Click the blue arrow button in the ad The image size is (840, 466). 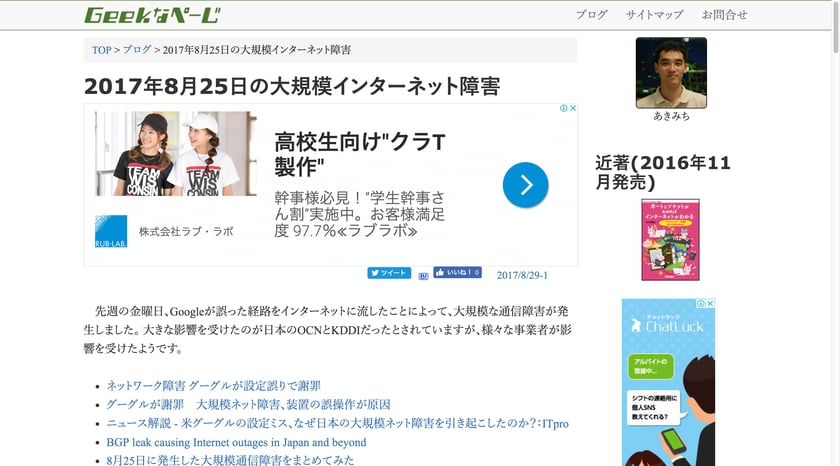pyautogui.click(x=526, y=185)
